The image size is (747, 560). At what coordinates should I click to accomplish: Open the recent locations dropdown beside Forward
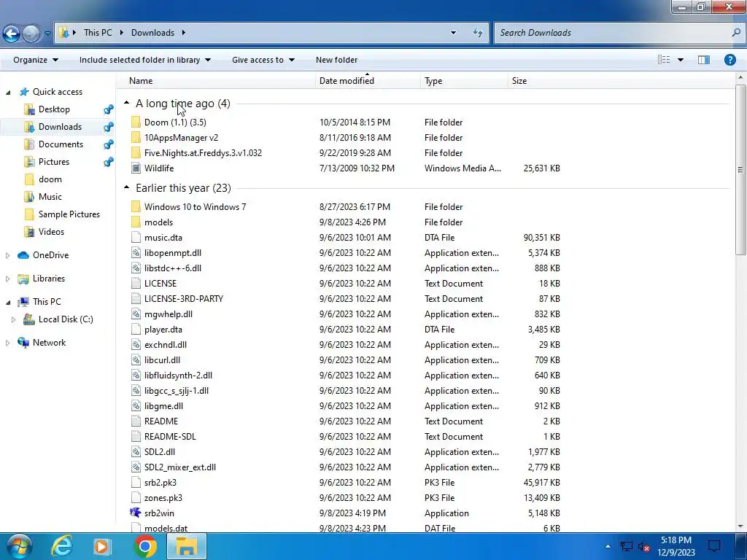pos(47,34)
